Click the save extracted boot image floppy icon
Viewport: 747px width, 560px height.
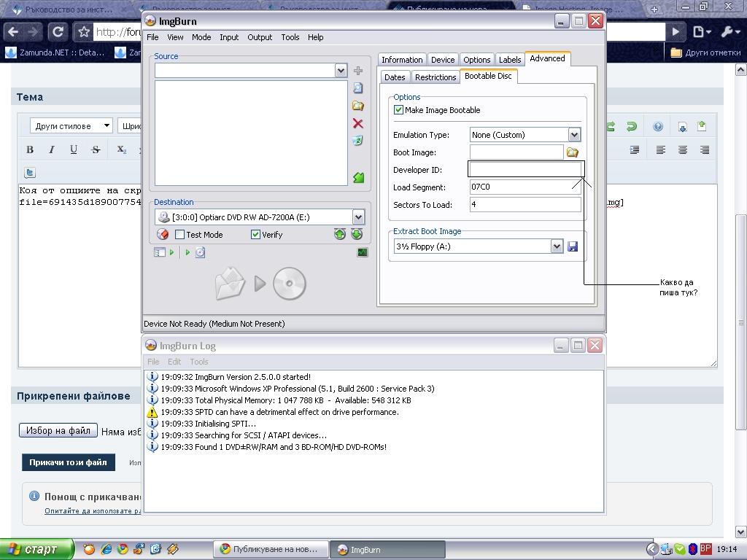(573, 246)
